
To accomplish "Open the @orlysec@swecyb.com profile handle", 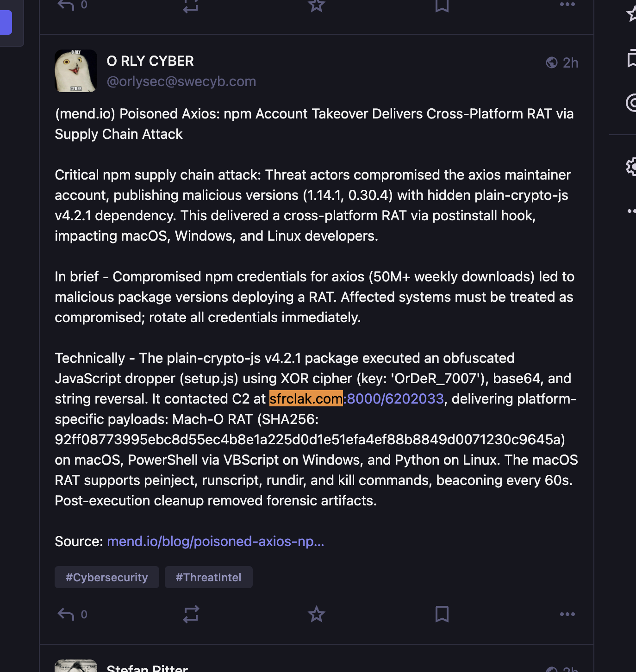I will tap(181, 81).
